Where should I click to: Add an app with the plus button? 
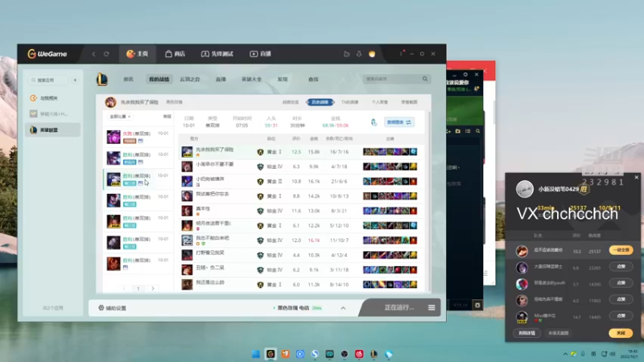[75, 80]
